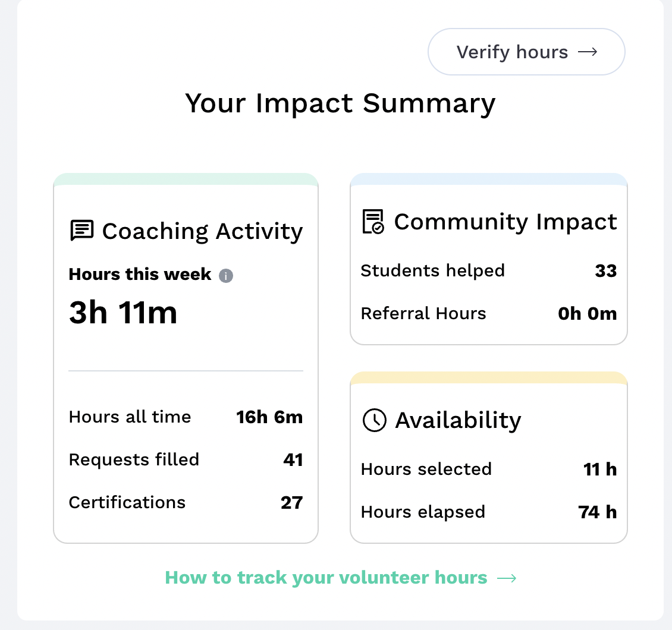Click the Coaching Activity chat icon
This screenshot has height=630, width=672.
tap(81, 231)
